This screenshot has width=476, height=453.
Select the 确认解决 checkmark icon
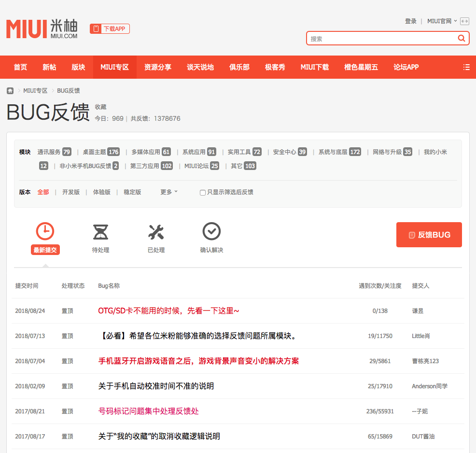click(211, 231)
